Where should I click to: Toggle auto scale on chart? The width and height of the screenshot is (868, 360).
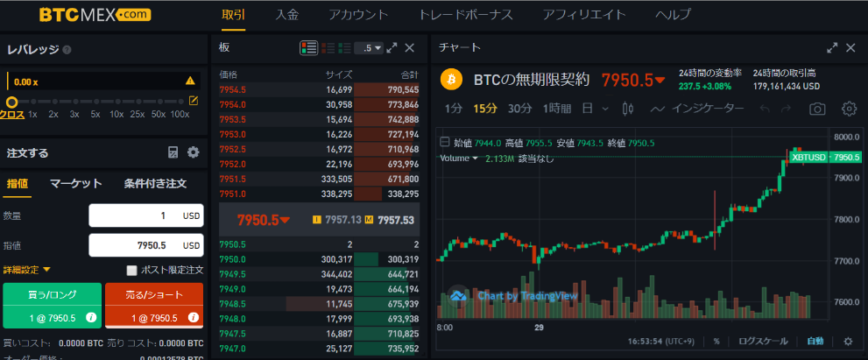(x=815, y=342)
